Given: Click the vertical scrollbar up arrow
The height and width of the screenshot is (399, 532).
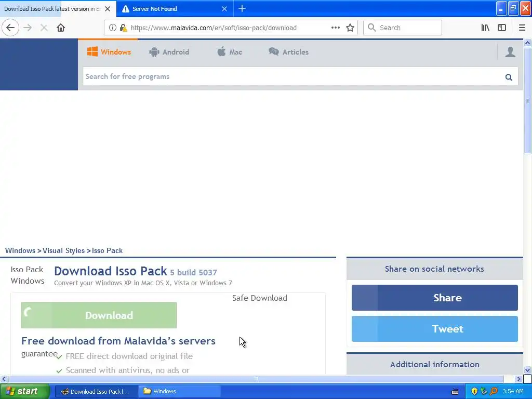Looking at the screenshot, I should pyautogui.click(x=527, y=43).
